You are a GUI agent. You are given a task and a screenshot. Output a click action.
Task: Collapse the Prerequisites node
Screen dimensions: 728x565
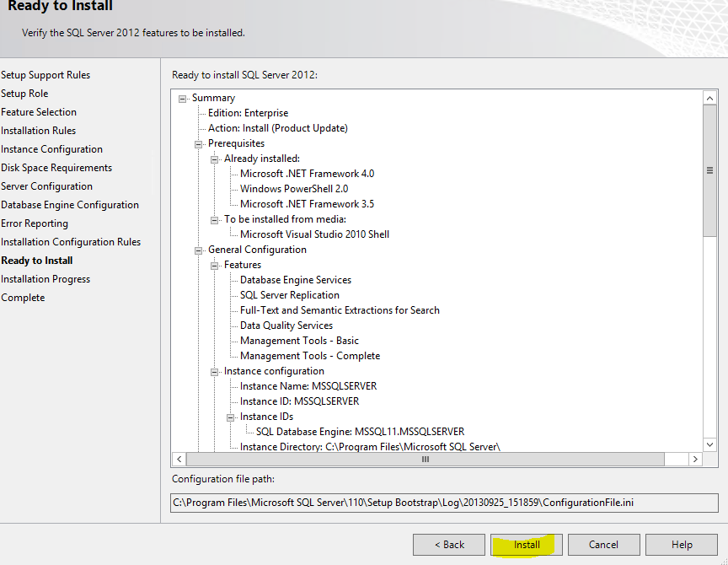click(198, 144)
